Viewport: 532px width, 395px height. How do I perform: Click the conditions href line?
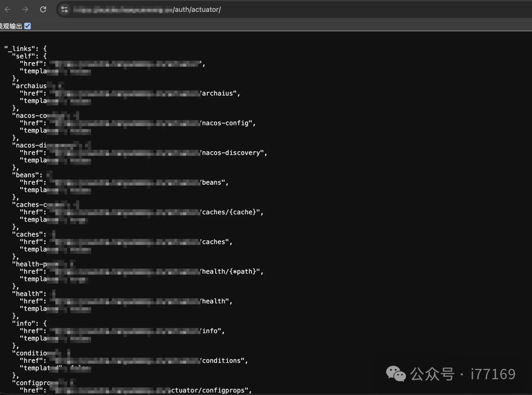(133, 361)
